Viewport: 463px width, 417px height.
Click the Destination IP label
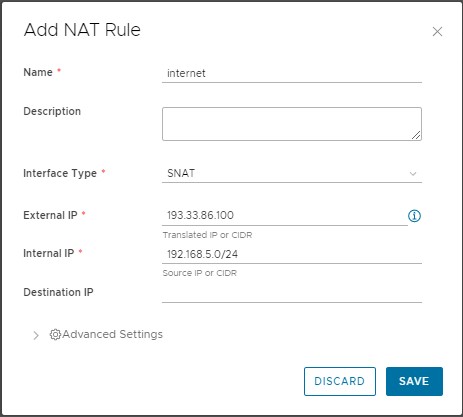pos(58,292)
